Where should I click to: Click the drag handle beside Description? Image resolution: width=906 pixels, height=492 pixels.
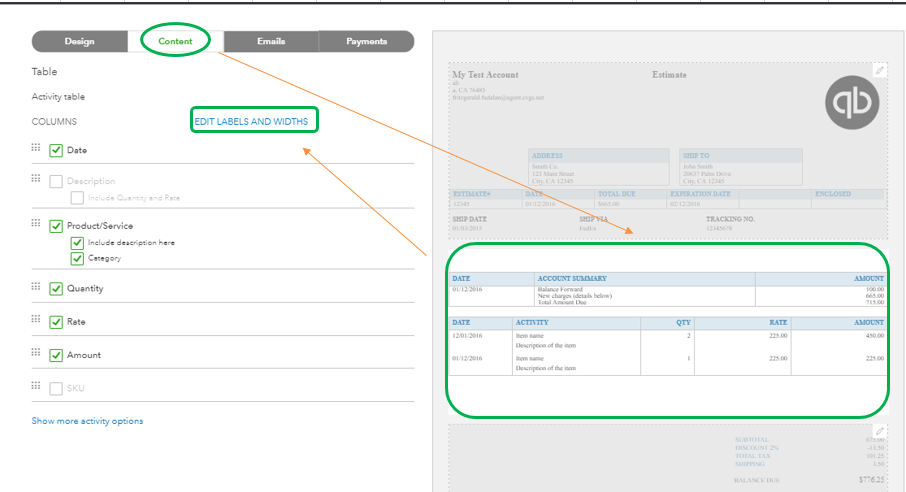click(36, 178)
